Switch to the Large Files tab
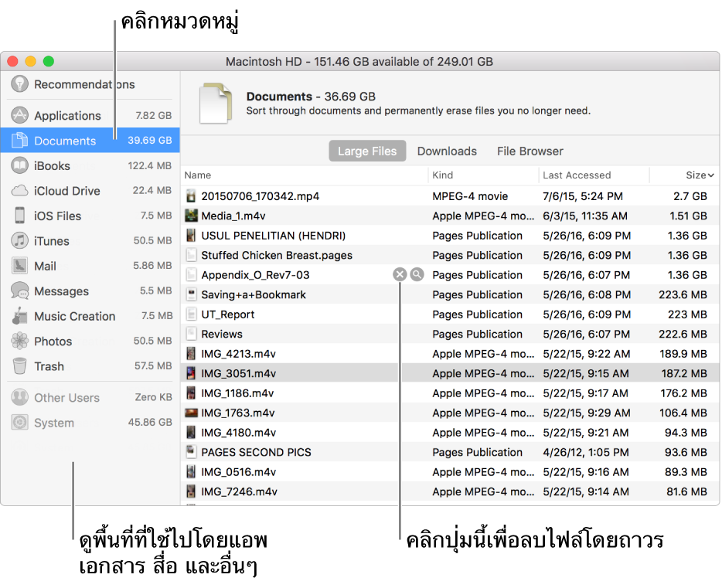 (x=367, y=151)
